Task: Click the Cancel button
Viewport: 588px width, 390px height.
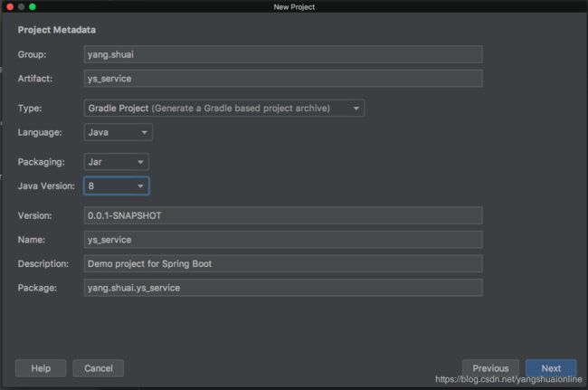Action: click(99, 368)
